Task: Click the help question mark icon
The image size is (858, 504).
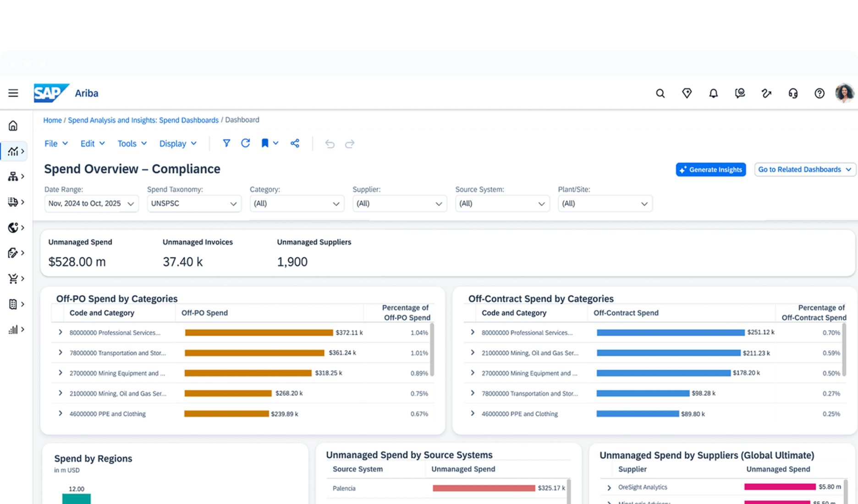Action: click(819, 93)
